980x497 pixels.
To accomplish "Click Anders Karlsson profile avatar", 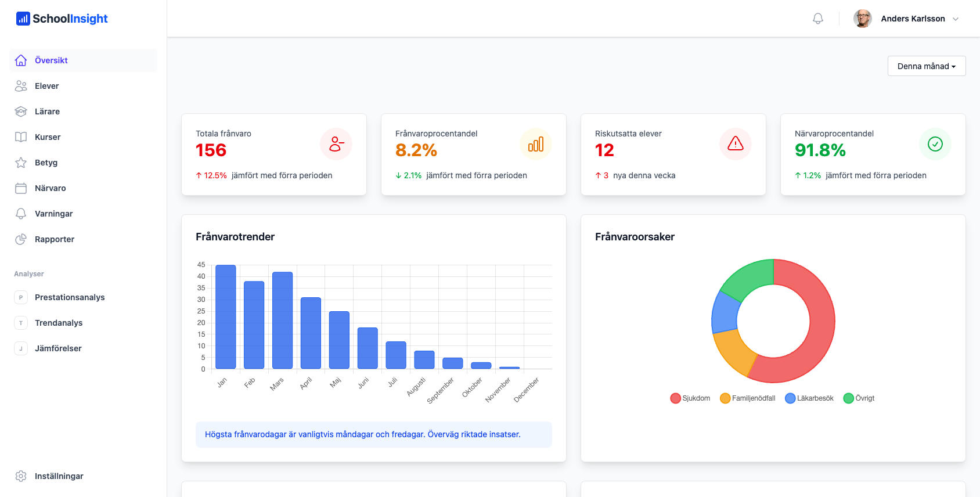I will [x=863, y=19].
